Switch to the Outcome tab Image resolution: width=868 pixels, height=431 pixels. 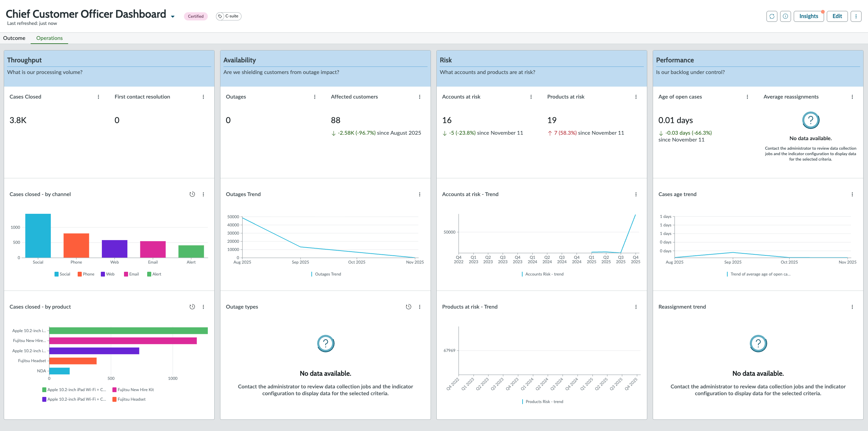14,38
